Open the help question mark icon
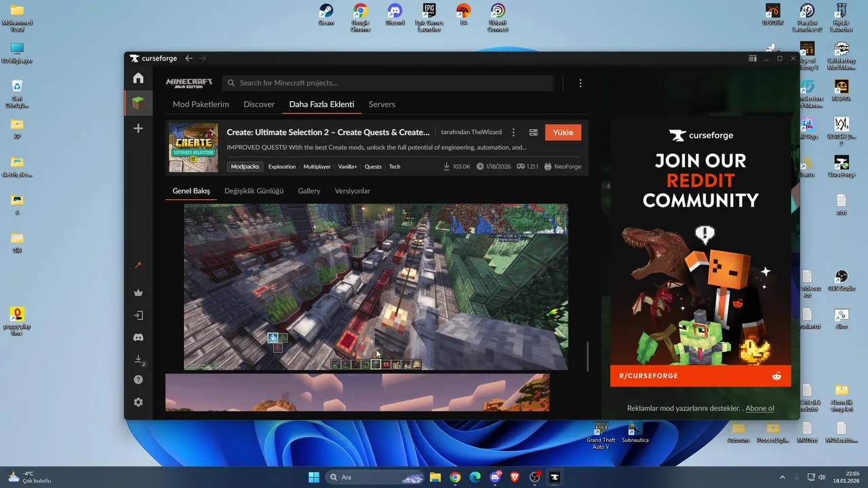The height and width of the screenshot is (488, 868). point(138,380)
